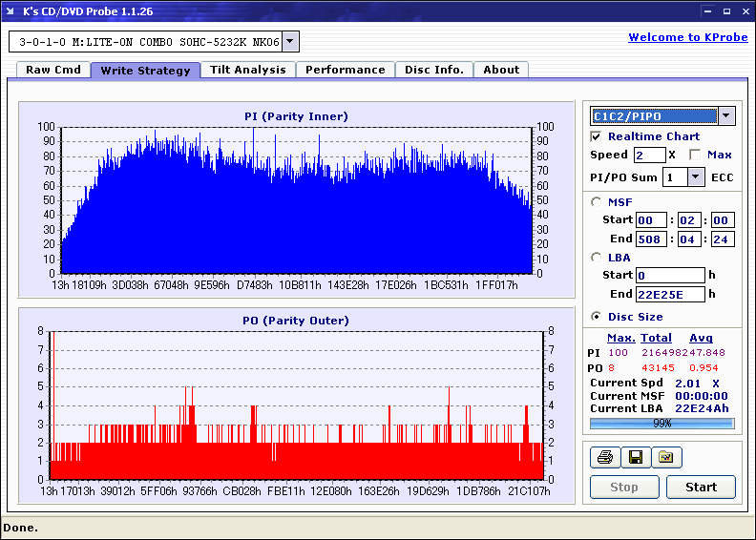Viewport: 756px width, 540px height.
Task: Select the LBA radio button
Action: pos(597,258)
